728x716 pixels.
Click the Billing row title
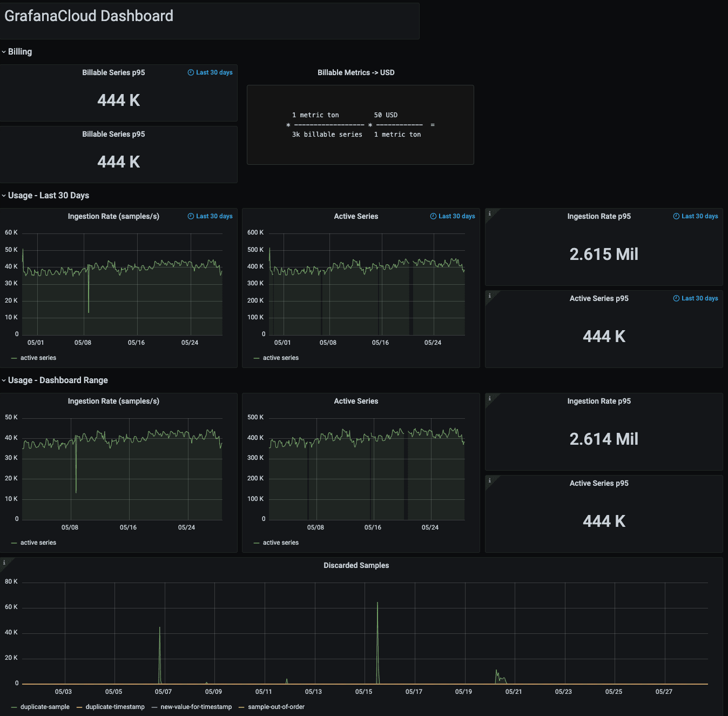point(20,52)
